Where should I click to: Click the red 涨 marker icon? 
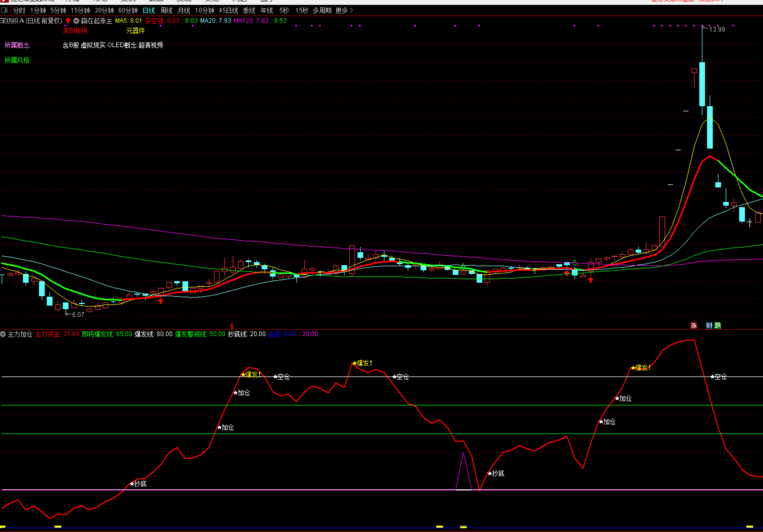point(694,326)
